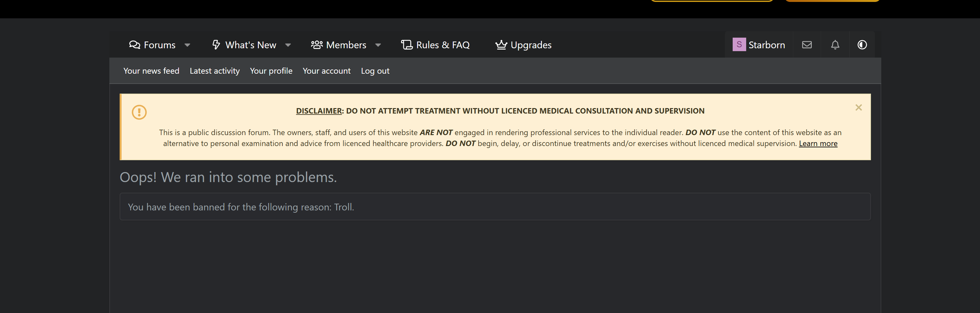The height and width of the screenshot is (313, 980).
Task: Click the Rules & FAQ scroll icon
Action: (x=407, y=45)
